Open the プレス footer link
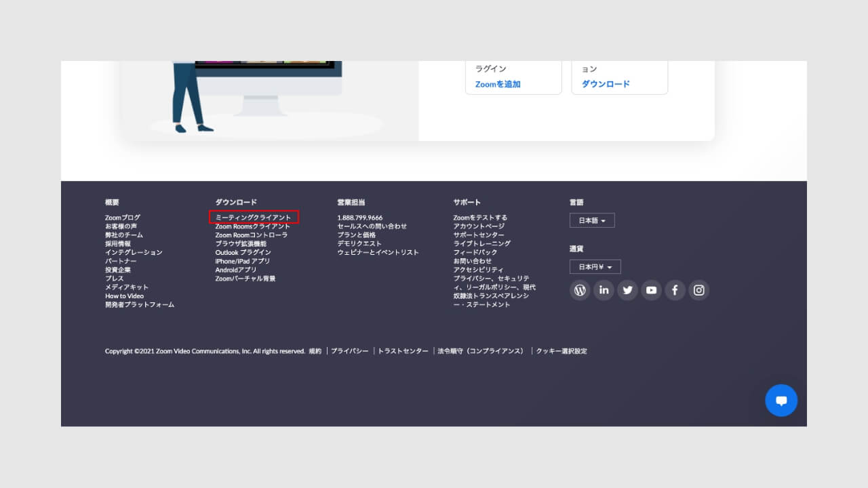Viewport: 868px width, 488px height. [x=115, y=279]
